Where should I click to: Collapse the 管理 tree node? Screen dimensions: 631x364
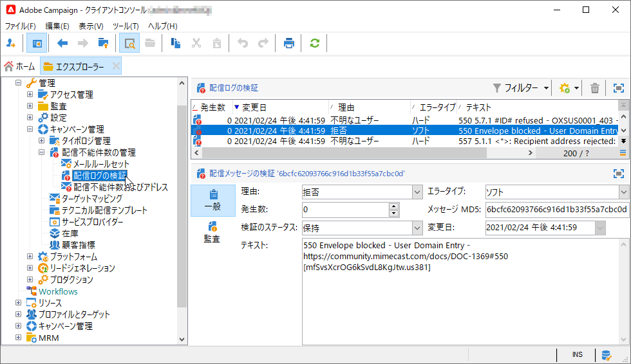(19, 83)
